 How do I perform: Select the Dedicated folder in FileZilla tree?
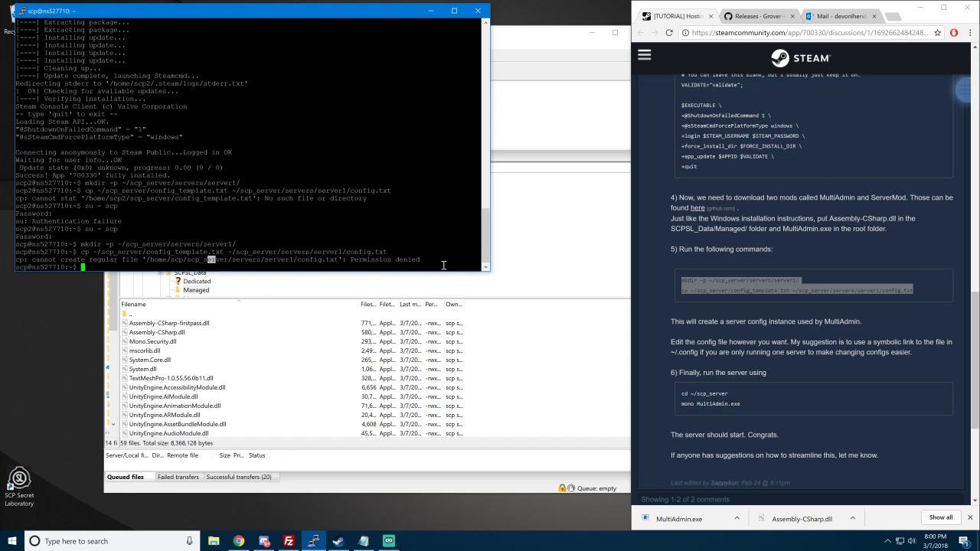[197, 281]
